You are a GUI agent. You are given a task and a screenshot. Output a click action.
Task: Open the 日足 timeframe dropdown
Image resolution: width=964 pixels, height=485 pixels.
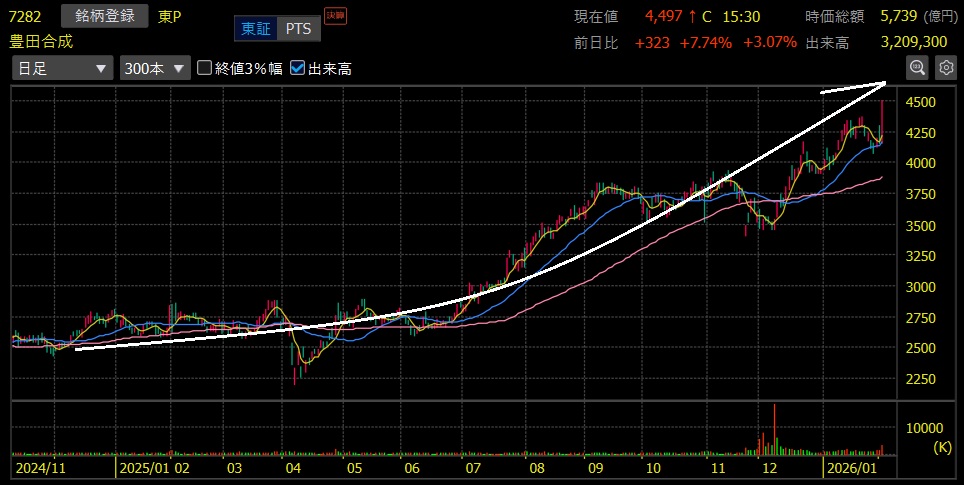click(62, 68)
